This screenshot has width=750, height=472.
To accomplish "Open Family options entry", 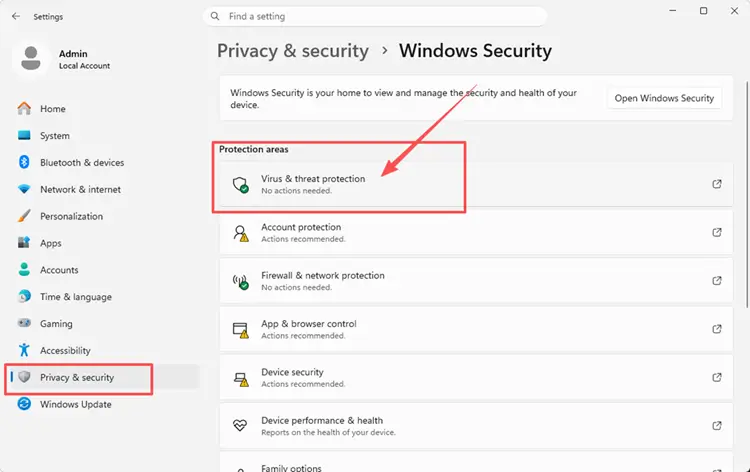I will click(x=476, y=462).
